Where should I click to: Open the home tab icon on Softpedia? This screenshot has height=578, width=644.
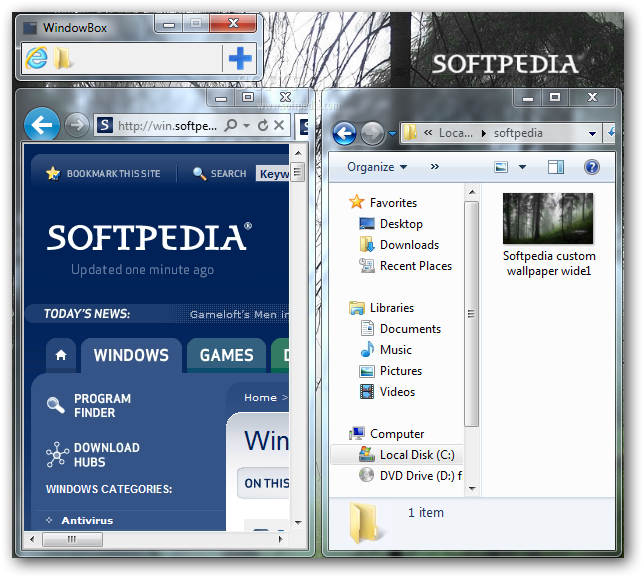tap(61, 355)
